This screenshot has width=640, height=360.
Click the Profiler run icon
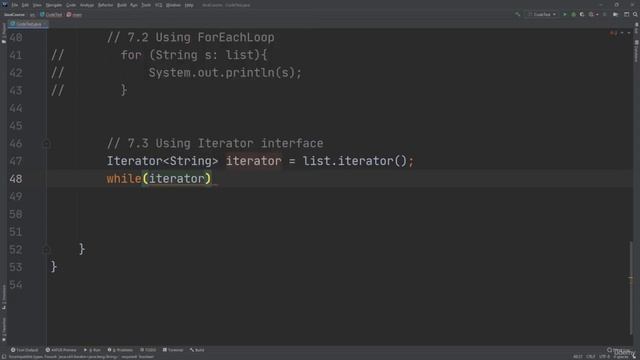[x=592, y=14]
